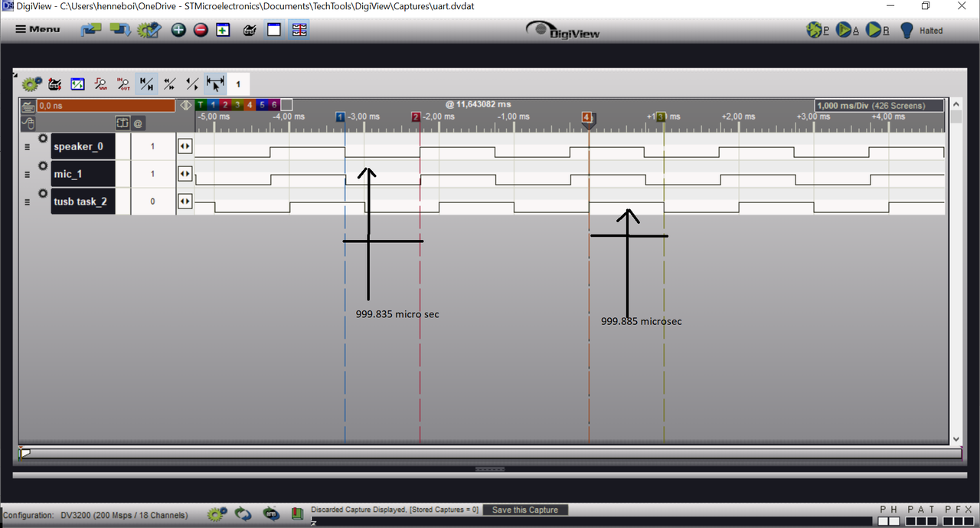Click tusb task_2 edge navigation arrows
The image size is (980, 528).
pyautogui.click(x=185, y=202)
